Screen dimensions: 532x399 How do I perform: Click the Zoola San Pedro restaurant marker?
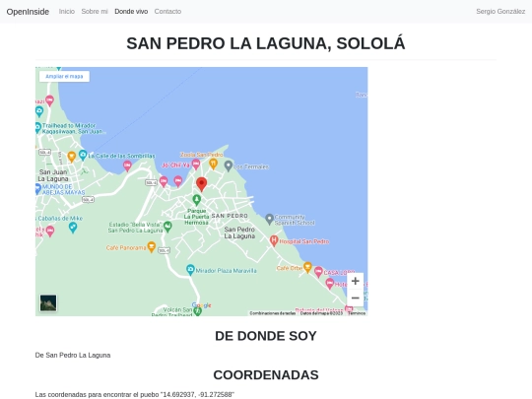[213, 164]
